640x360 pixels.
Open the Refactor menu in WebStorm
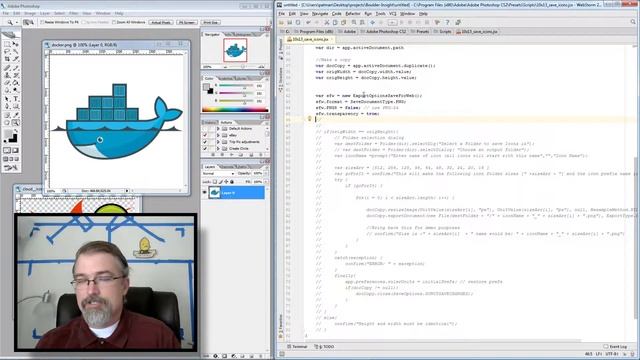point(353,14)
